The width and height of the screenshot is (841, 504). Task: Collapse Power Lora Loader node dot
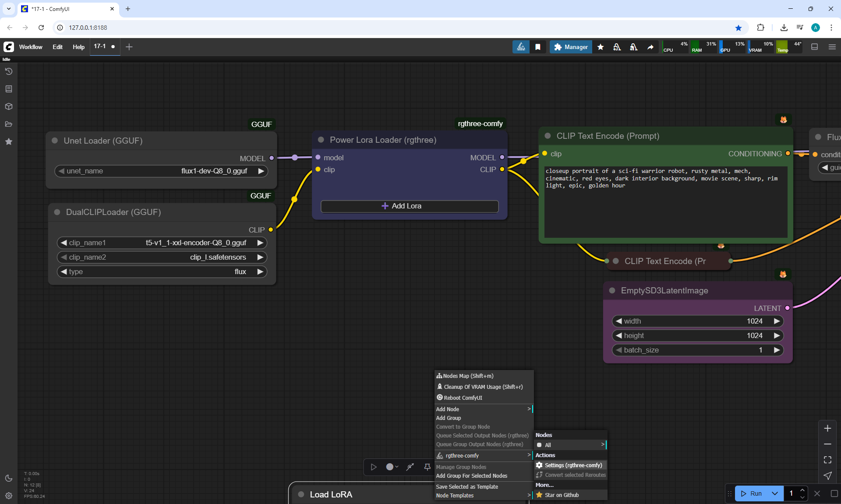(321, 140)
